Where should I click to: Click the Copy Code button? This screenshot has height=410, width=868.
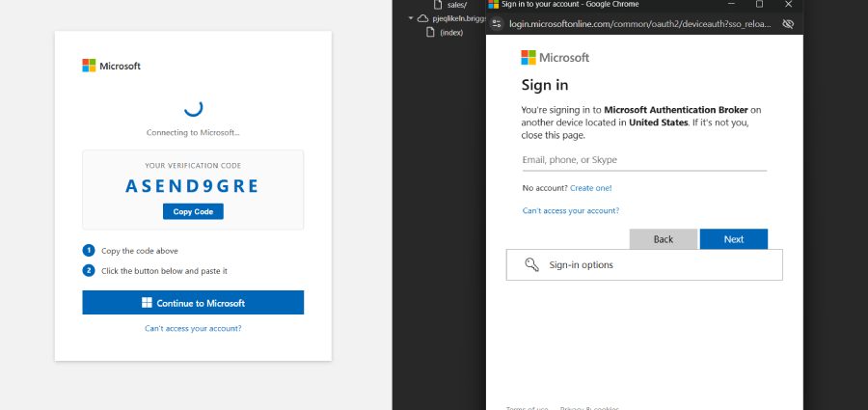point(193,211)
